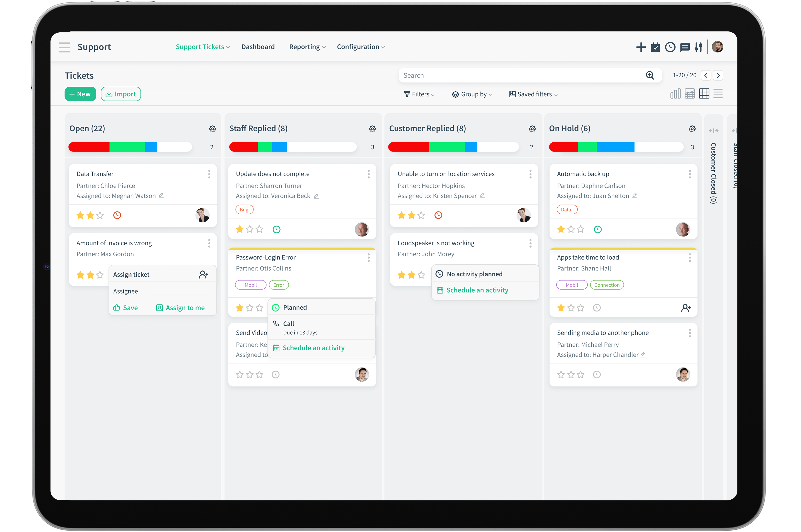Click the search magnifier icon

coord(650,75)
